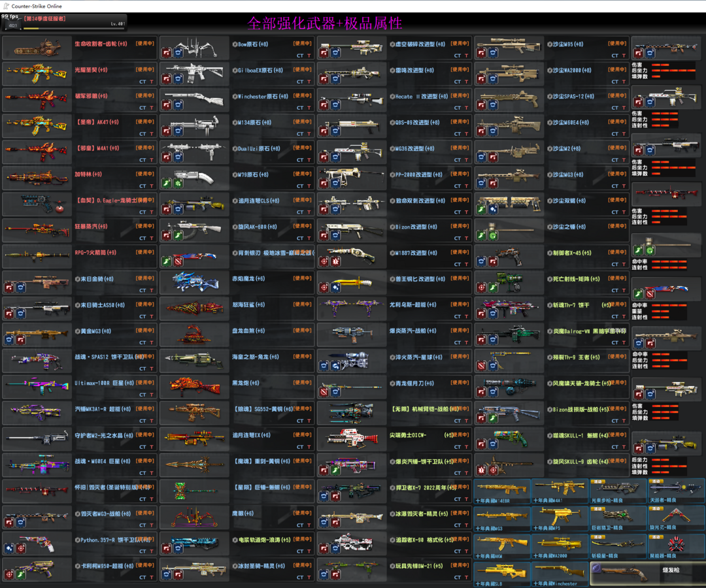
Task: Select the 赤焰魔龙 weapon thumbnail
Action: point(195,282)
